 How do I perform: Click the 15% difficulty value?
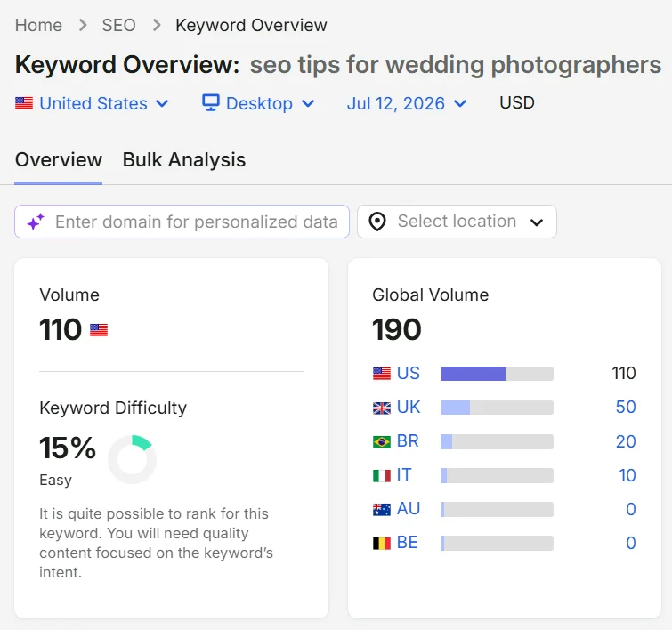pyautogui.click(x=68, y=448)
